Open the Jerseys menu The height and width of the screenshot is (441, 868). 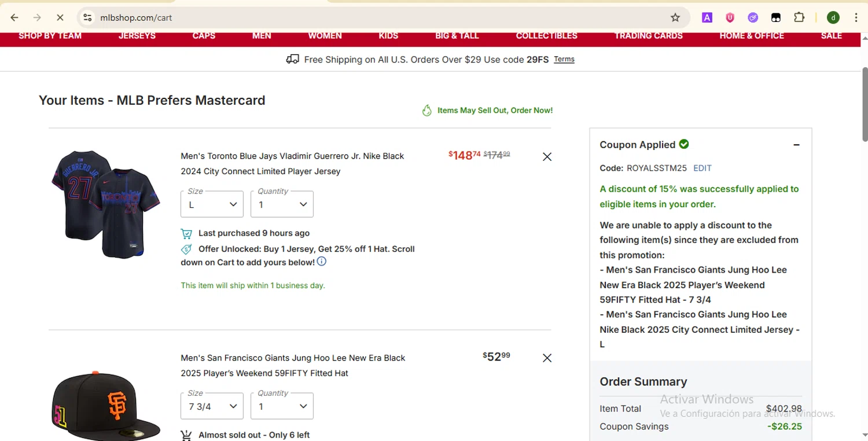[x=137, y=36]
